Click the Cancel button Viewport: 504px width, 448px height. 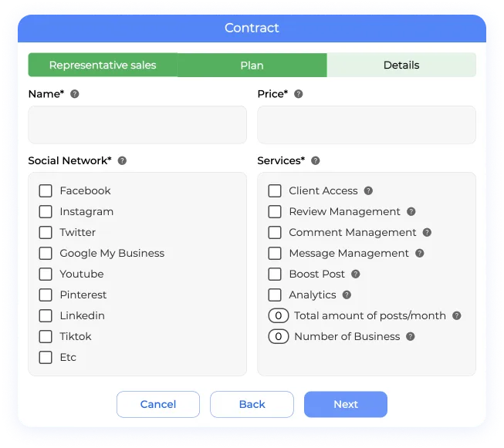158,404
